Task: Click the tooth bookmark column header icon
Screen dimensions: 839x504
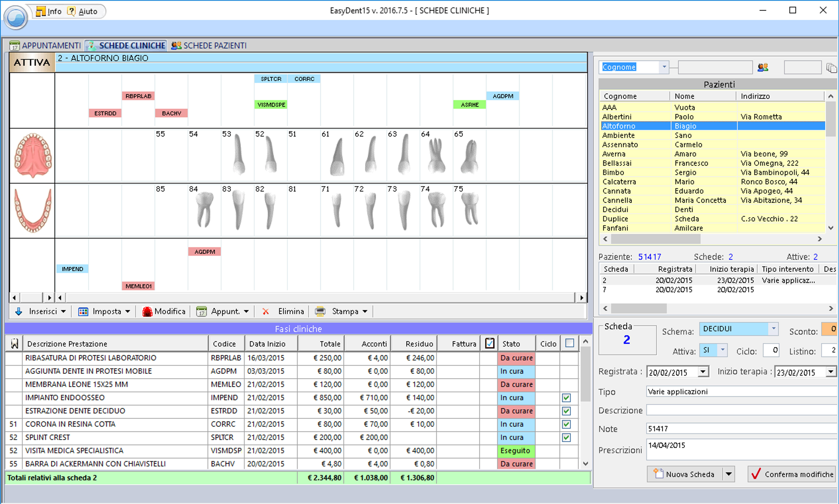Action: [14, 344]
